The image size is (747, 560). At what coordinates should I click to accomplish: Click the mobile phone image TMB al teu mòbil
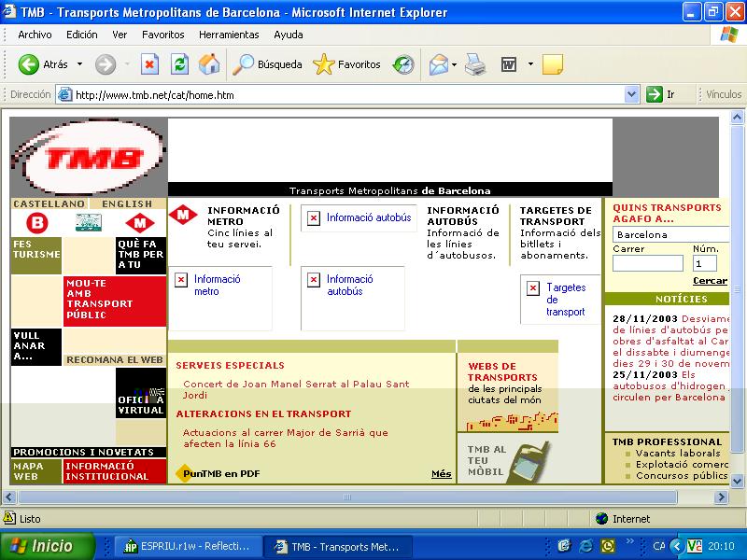point(528,461)
